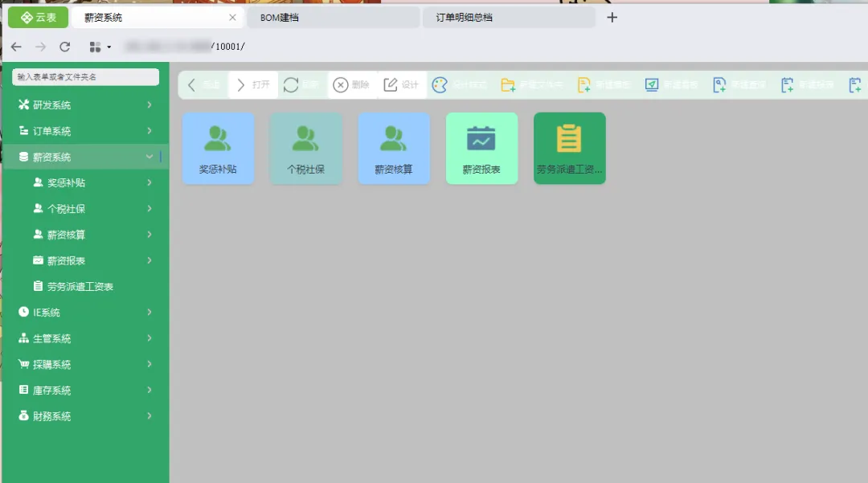Viewport: 868px width, 483px height.
Task: Click the search box for forms or folders
Action: coord(85,77)
